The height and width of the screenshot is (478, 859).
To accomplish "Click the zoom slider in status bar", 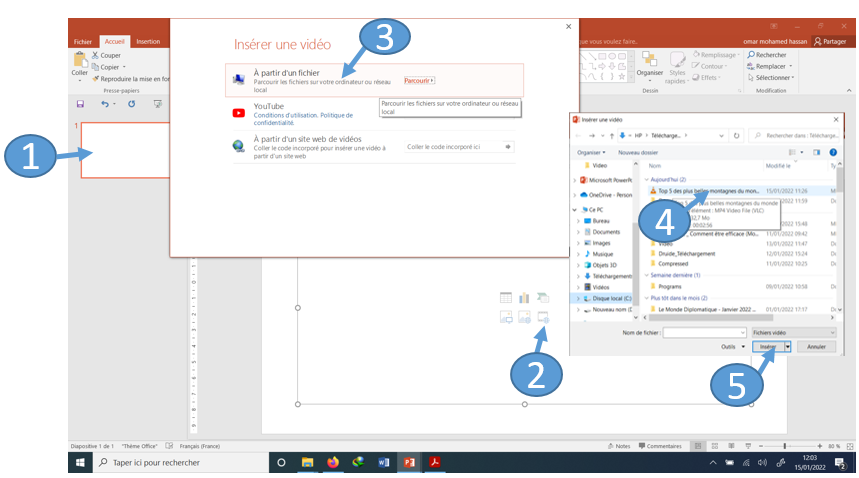I will click(784, 446).
